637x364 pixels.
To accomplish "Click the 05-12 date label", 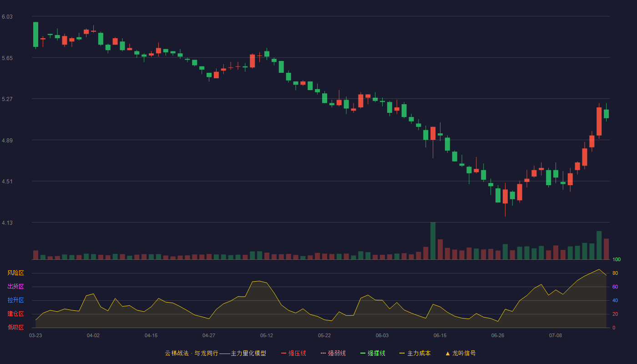I will [x=267, y=335].
